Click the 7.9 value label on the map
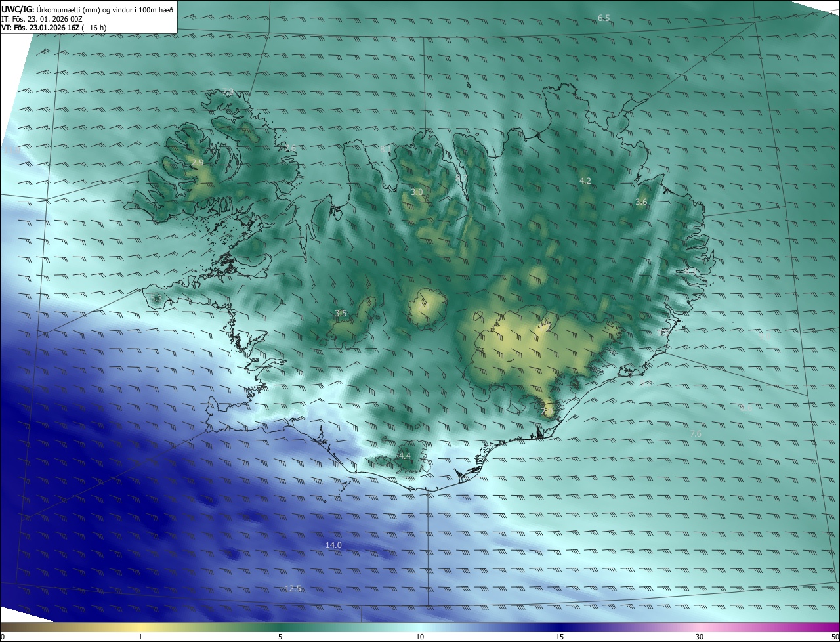Viewport: 840px width, 642px height. point(228,91)
